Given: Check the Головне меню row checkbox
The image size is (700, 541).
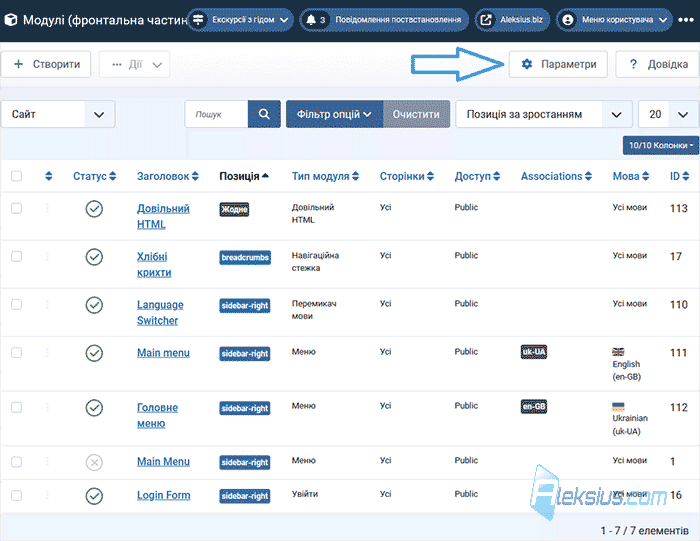Looking at the screenshot, I should [x=17, y=408].
